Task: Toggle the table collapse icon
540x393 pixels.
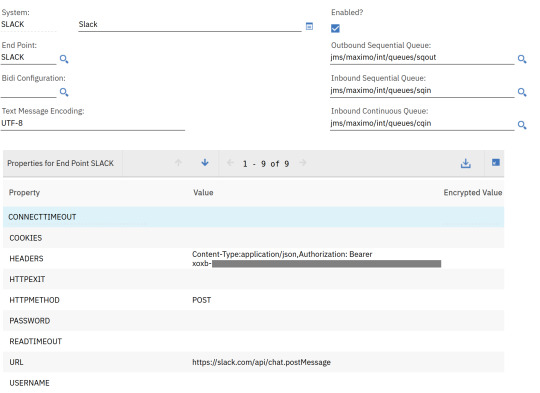Action: [x=496, y=163]
